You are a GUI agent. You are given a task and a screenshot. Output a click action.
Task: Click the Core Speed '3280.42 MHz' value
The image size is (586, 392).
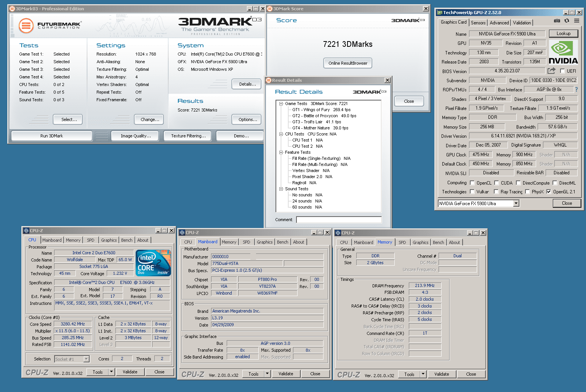click(x=73, y=324)
